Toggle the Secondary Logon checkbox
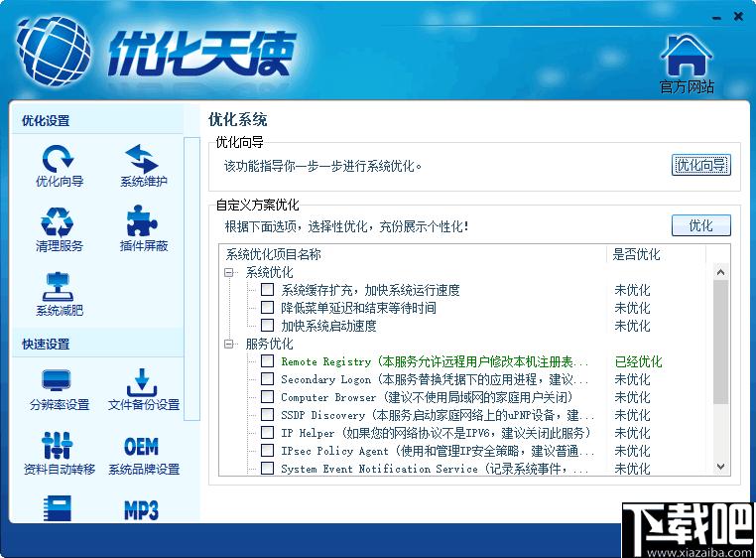This screenshot has height=558, width=756. pos(267,379)
